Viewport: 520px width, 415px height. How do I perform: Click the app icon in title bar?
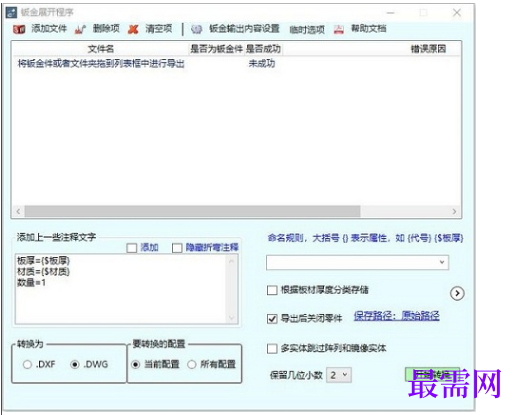coord(11,13)
